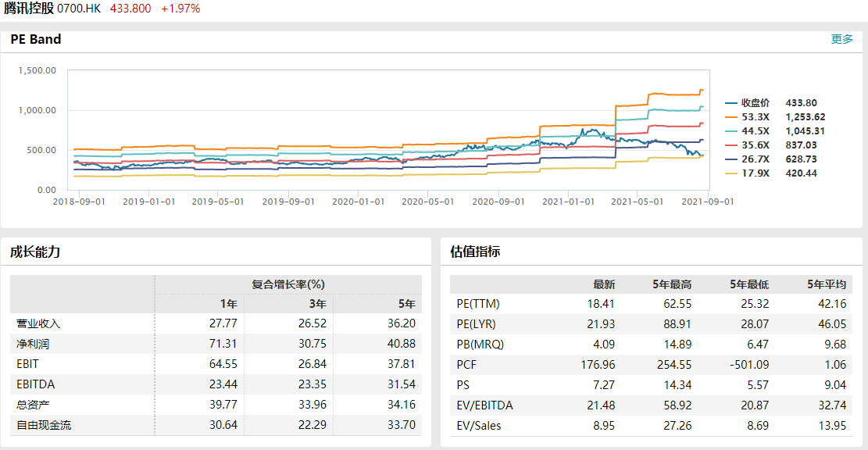
Task: Click 自由现金流 5-year value 33.70
Action: point(402,426)
